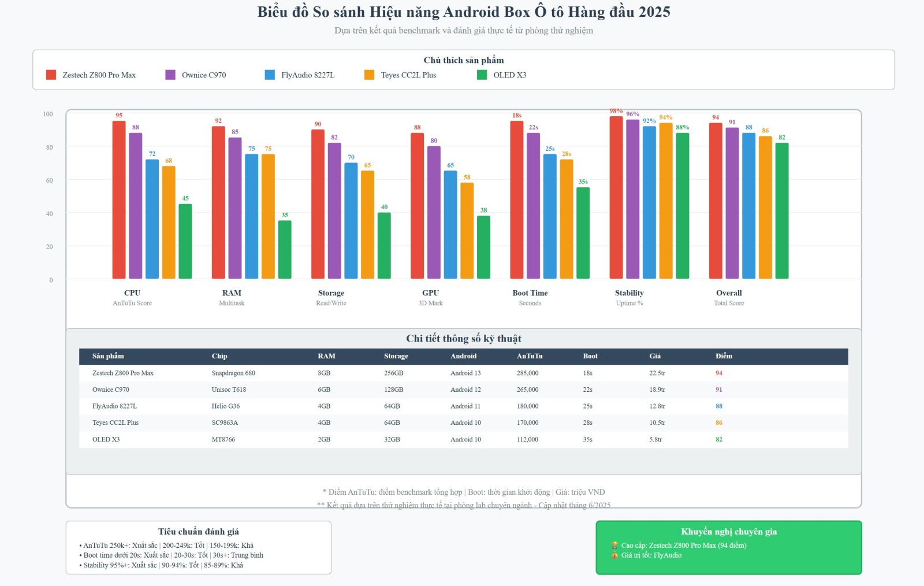Click the red CPU bar labeled 95
Image resolution: width=924 pixels, height=586 pixels.
click(119, 200)
